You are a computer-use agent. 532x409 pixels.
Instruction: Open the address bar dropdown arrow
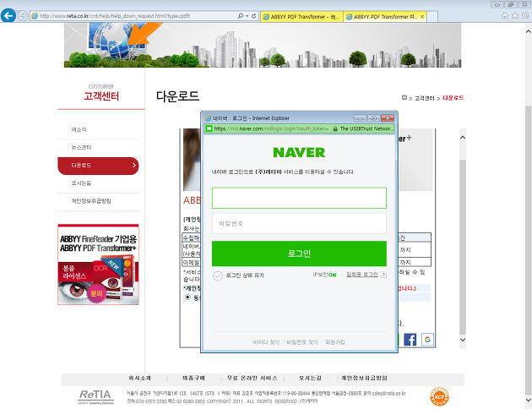point(247,16)
